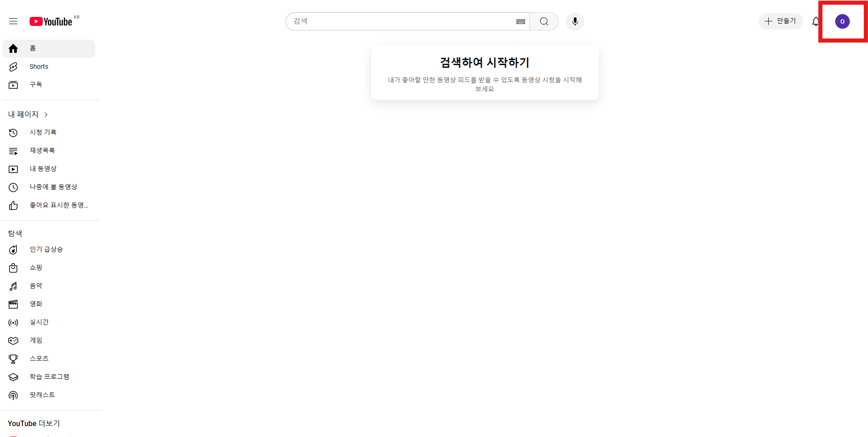868x437 pixels.
Task: Click the 음악 label
Action: point(36,286)
